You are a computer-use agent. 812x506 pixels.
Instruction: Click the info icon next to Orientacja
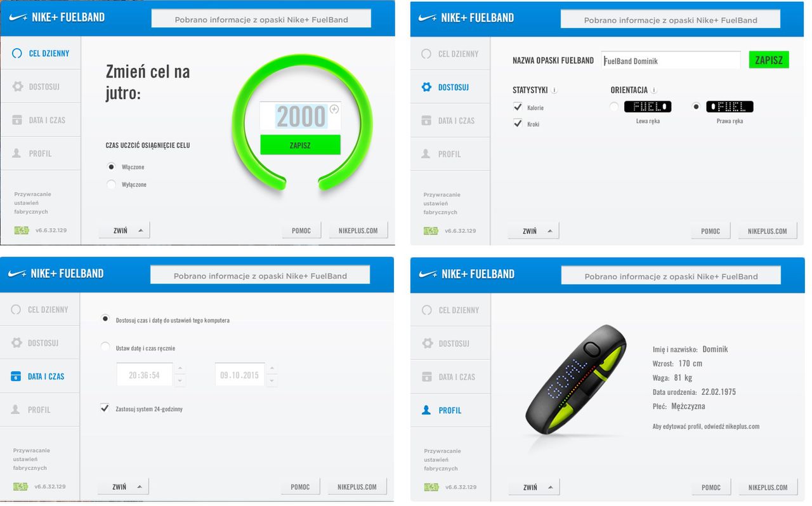click(654, 90)
